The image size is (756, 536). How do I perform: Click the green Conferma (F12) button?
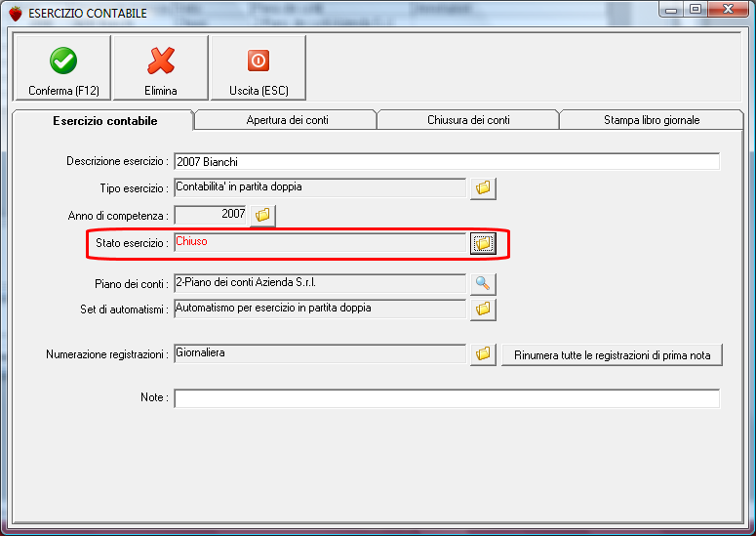coord(63,67)
